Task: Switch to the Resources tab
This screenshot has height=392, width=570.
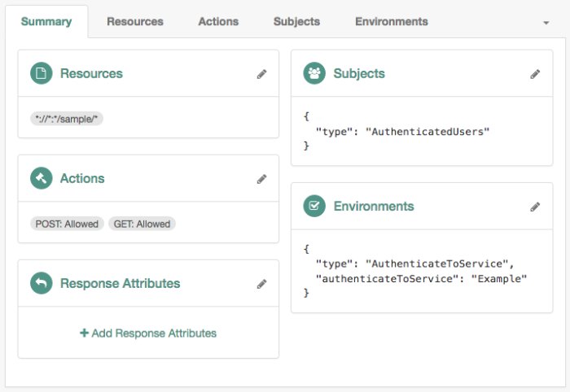Action: coord(135,21)
